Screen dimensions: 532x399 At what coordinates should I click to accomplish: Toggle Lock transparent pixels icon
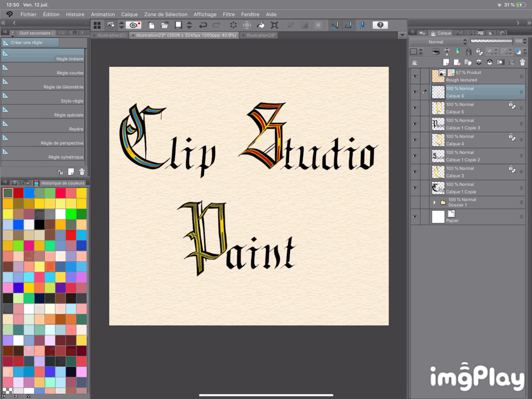point(479,52)
